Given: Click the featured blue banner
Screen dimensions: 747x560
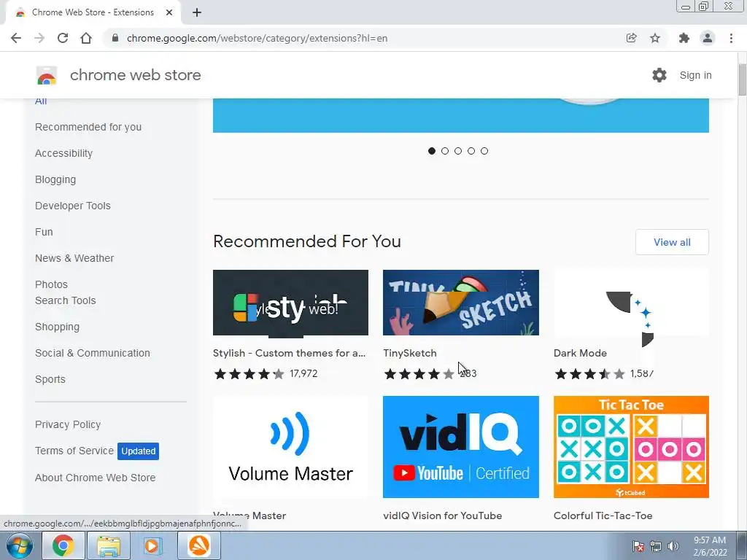Looking at the screenshot, I should tap(461, 115).
